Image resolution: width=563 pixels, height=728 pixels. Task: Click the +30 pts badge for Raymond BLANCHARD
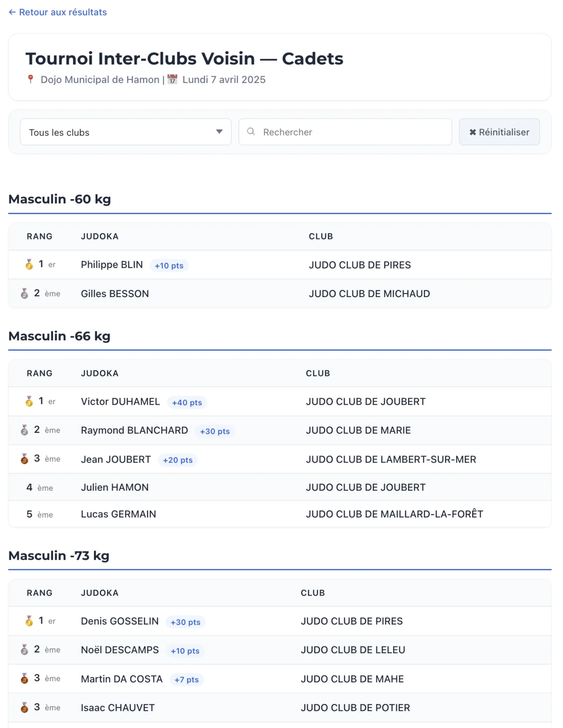tap(215, 431)
